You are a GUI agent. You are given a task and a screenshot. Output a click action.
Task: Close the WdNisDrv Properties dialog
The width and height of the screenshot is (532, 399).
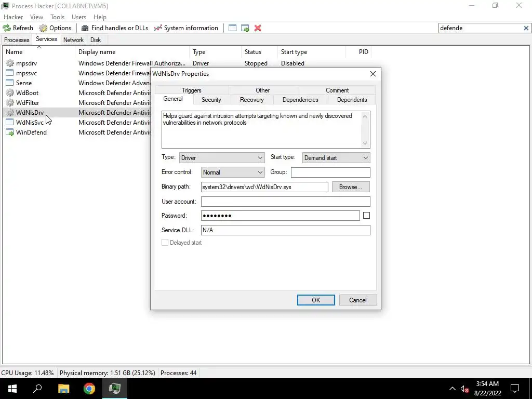click(x=373, y=74)
